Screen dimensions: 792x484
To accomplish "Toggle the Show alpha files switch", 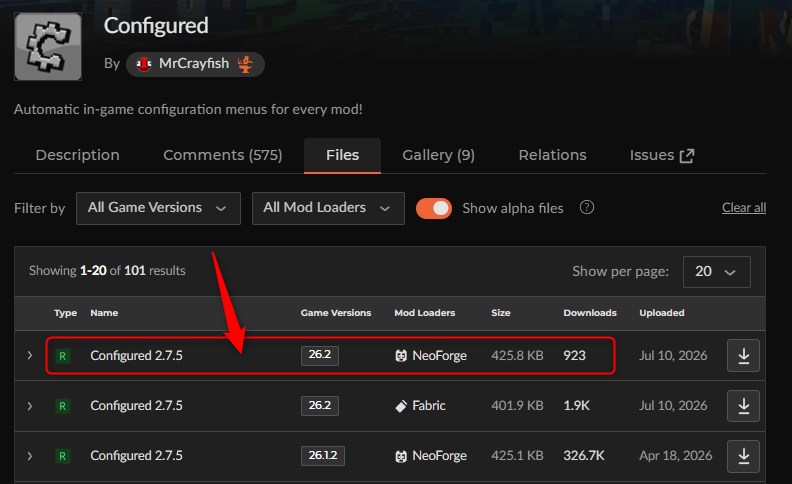I will [434, 208].
